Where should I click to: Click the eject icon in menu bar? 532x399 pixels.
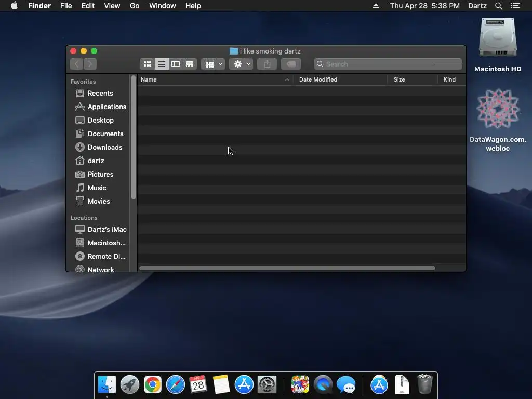tap(376, 6)
